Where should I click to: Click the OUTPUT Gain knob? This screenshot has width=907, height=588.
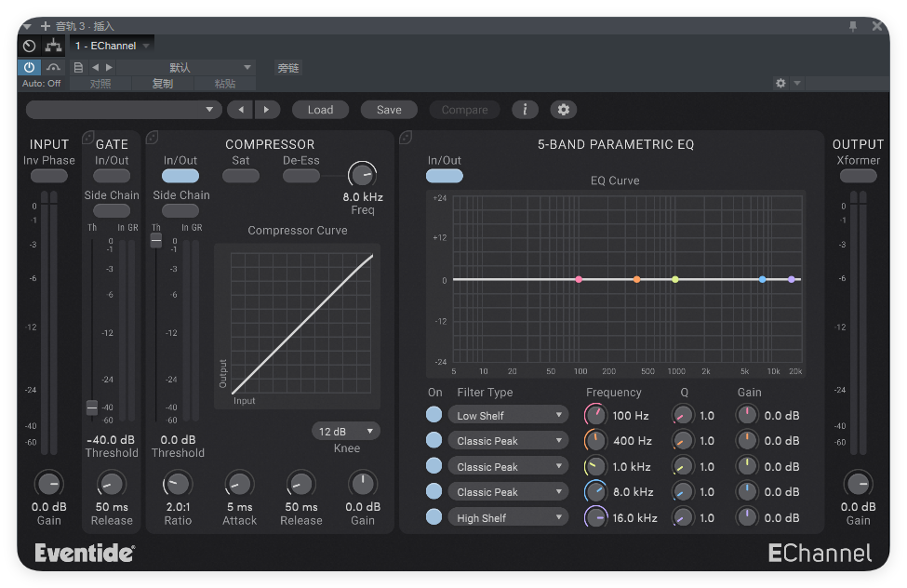click(x=858, y=483)
